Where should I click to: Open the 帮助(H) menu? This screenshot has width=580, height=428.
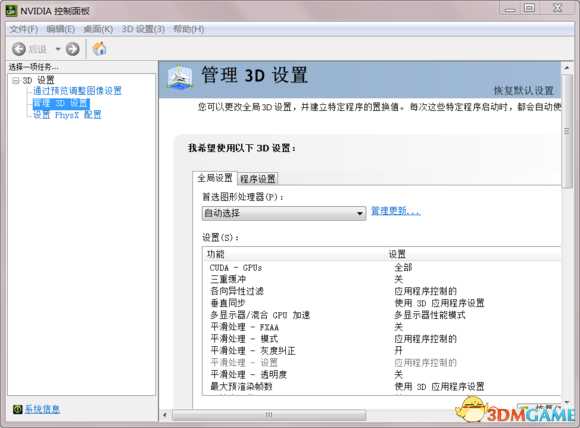[189, 29]
